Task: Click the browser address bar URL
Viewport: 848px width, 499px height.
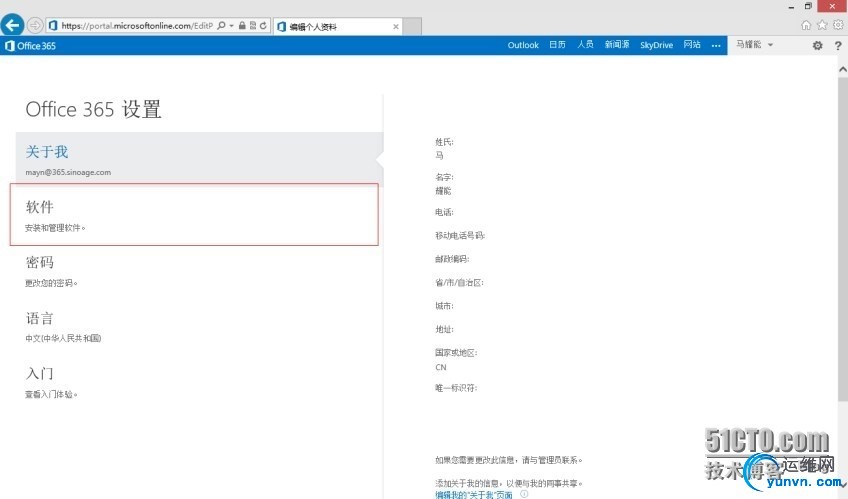Action: click(137, 25)
